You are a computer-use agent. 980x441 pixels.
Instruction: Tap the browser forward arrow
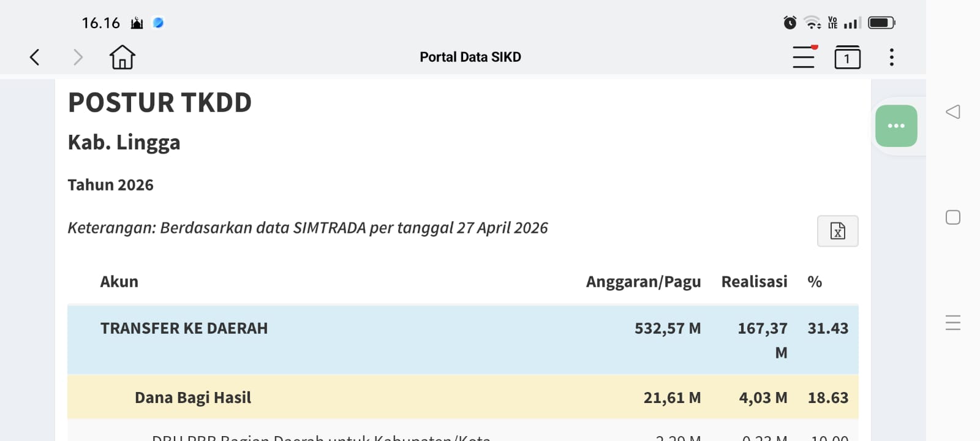78,58
